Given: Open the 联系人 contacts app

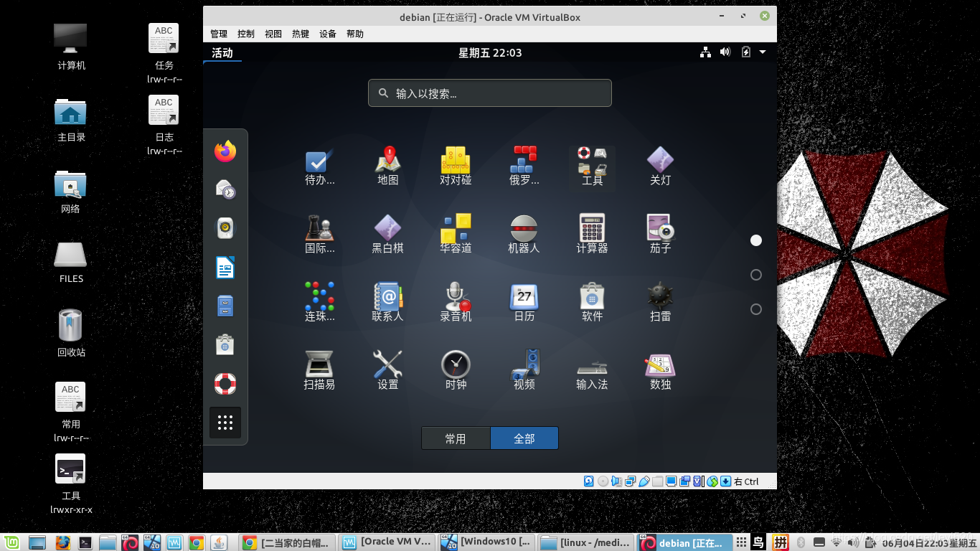Looking at the screenshot, I should click(388, 302).
